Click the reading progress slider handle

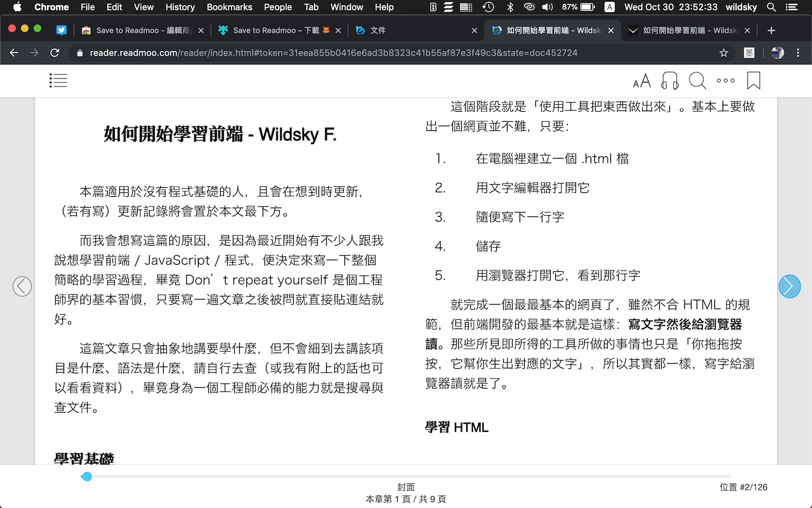(87, 476)
